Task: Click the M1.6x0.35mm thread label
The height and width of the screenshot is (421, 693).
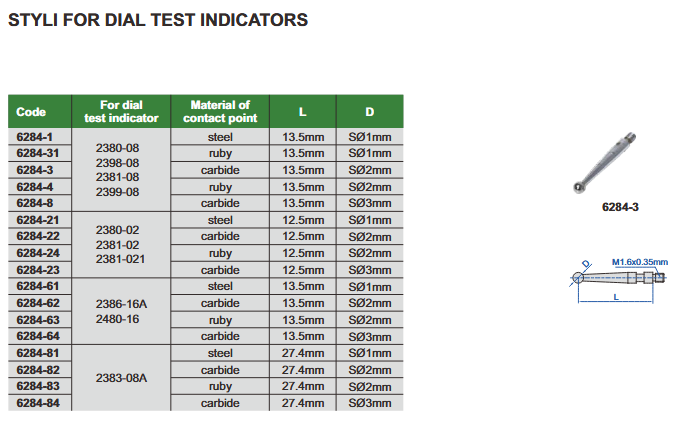Action: coord(639,262)
